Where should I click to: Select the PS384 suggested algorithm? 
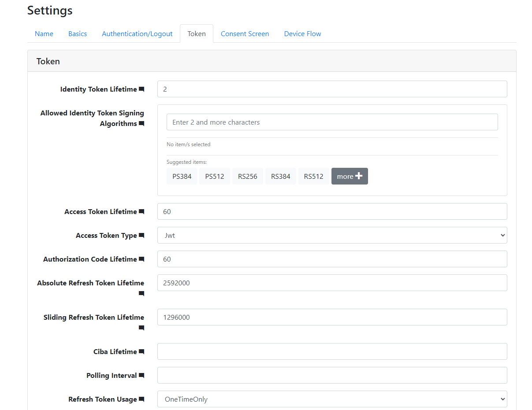coord(182,176)
